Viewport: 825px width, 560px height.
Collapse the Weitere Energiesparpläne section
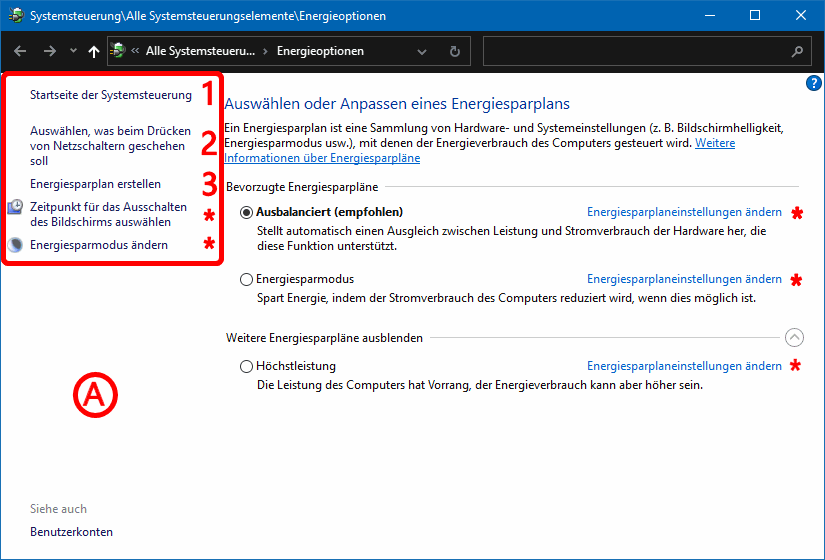tap(794, 338)
